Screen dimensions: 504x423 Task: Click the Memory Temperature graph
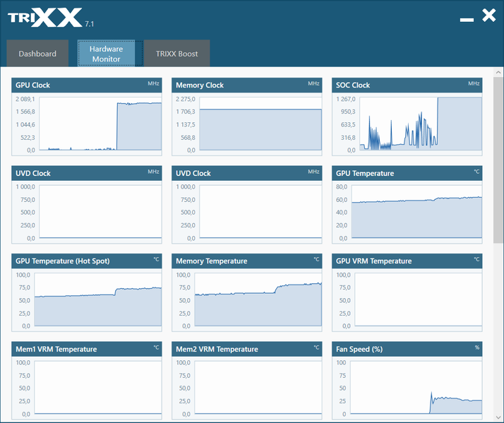(258, 299)
